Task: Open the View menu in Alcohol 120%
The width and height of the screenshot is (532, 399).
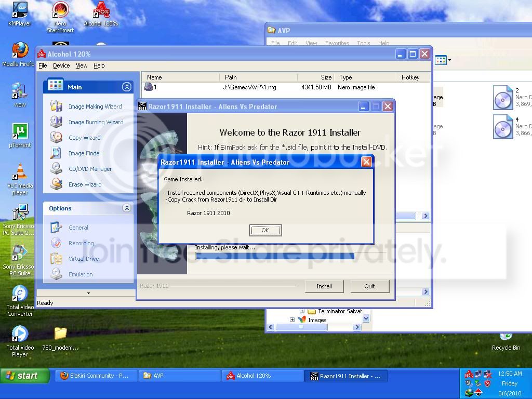Action: (x=82, y=65)
